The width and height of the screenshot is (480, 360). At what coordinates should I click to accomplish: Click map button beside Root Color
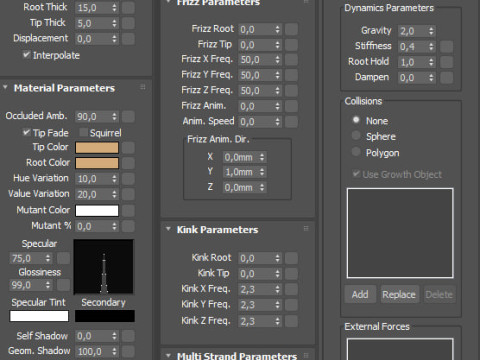pos(128,163)
